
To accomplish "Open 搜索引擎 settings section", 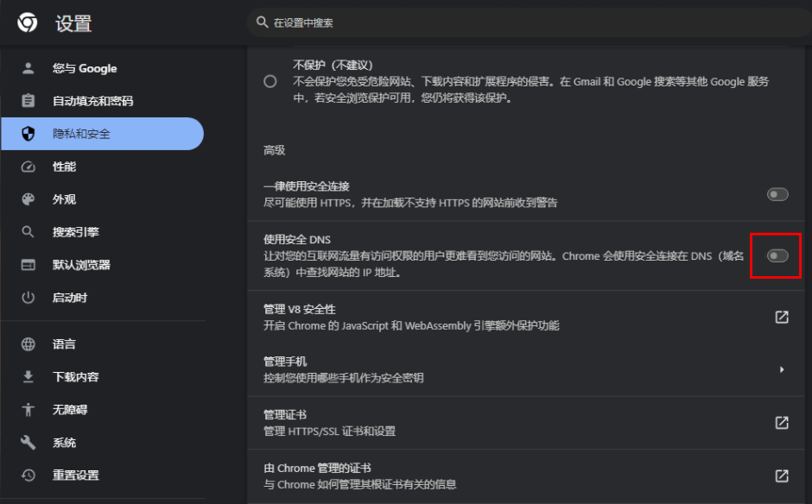I will [102, 232].
